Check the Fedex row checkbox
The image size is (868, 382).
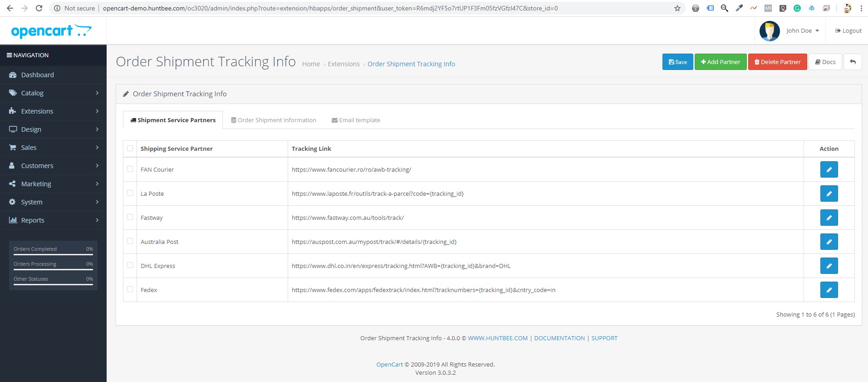[130, 289]
